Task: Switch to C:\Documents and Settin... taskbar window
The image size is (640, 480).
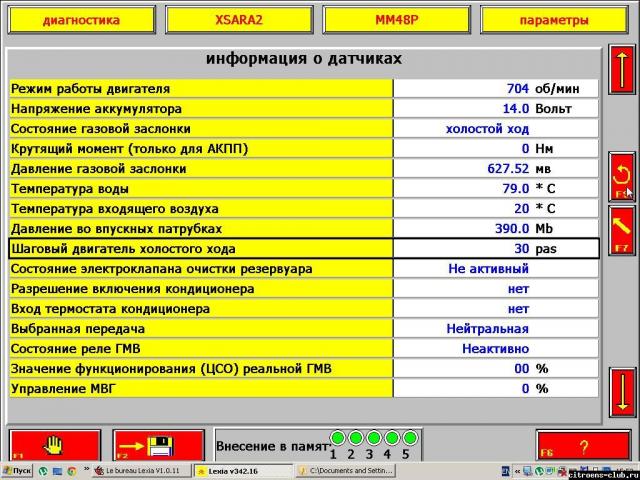Action: 344,471
